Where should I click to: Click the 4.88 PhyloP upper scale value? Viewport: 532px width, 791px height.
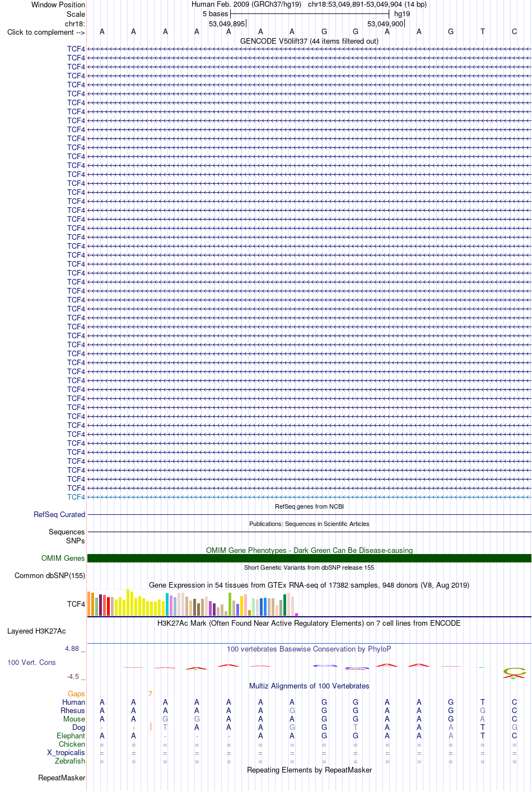click(72, 649)
